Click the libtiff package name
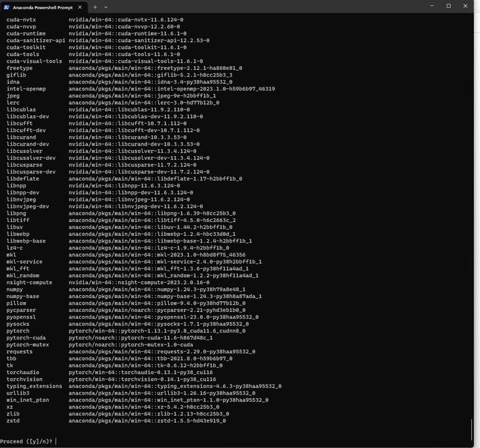Screen dimensions: 480x448 click(x=18, y=220)
